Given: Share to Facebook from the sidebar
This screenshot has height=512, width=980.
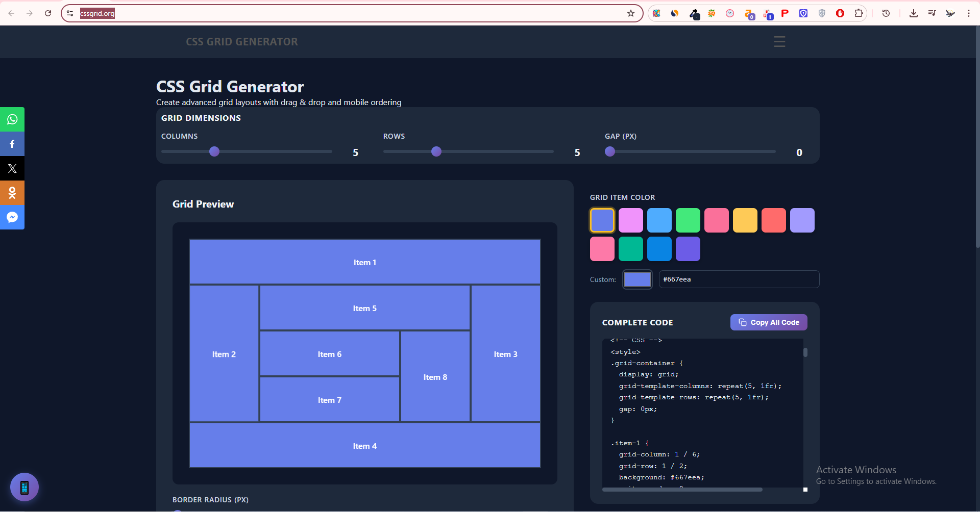Looking at the screenshot, I should pos(12,143).
